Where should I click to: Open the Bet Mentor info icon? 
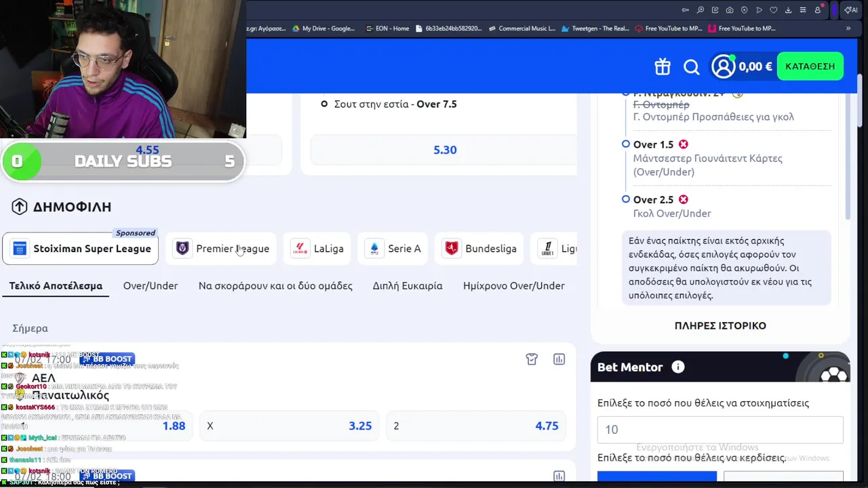pos(677,367)
